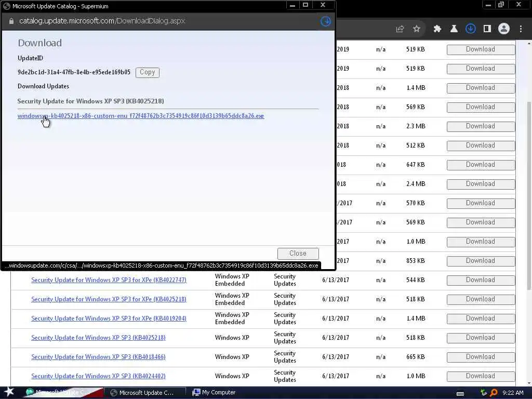
Task: Open the Start button star icon
Action: pyautogui.click(x=9, y=392)
